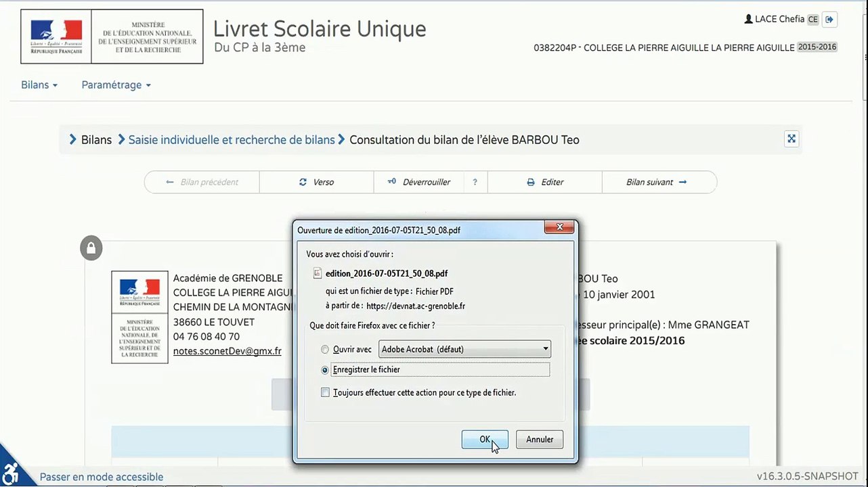Click the 2015-2016 school year badge
The width and height of the screenshot is (868, 487).
[x=817, y=47]
